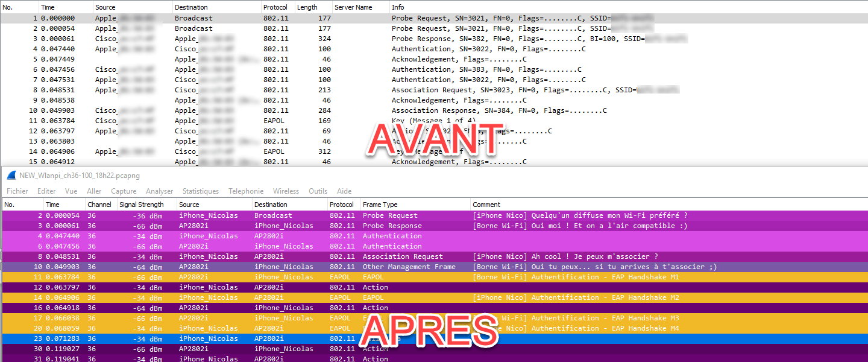This screenshot has height=362, width=868.
Task: Open the Analyser menu
Action: [x=159, y=191]
